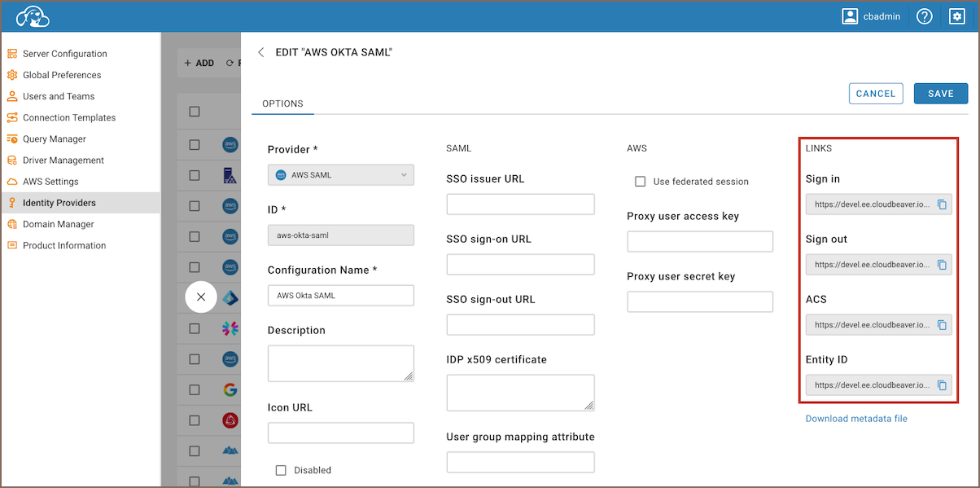Open AWS Settings in the sidebar

click(50, 182)
